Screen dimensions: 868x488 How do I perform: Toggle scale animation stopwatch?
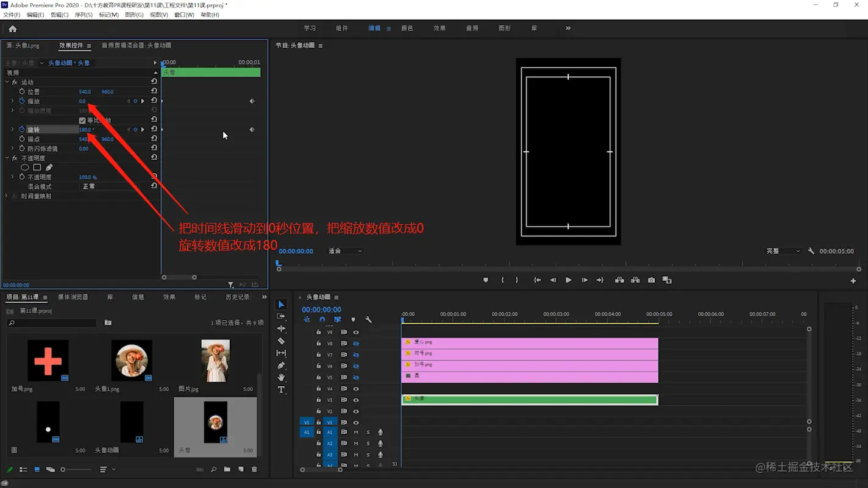tap(22, 101)
